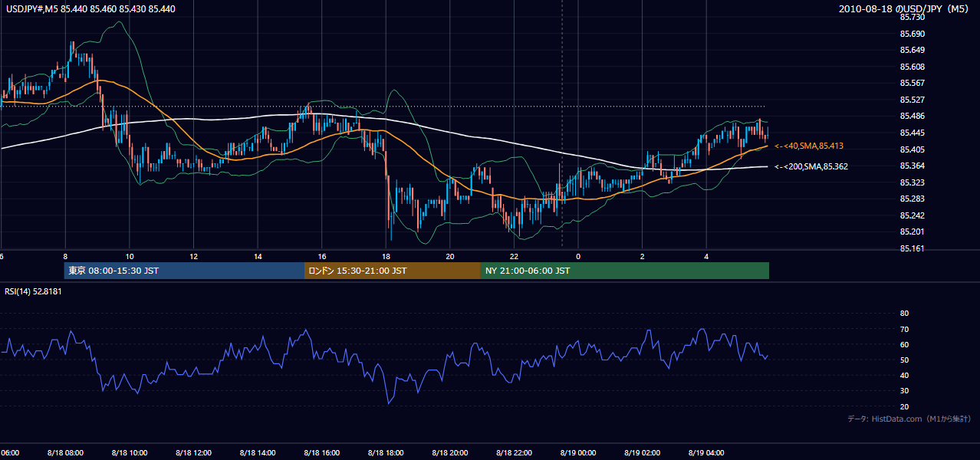Select the 東京 08:00-15:30 JST session bar

184,271
